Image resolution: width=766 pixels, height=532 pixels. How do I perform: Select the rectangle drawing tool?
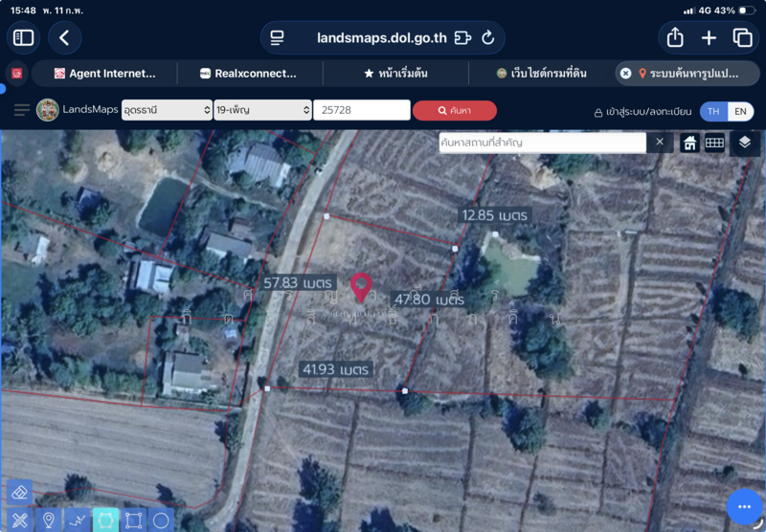pyautogui.click(x=133, y=521)
